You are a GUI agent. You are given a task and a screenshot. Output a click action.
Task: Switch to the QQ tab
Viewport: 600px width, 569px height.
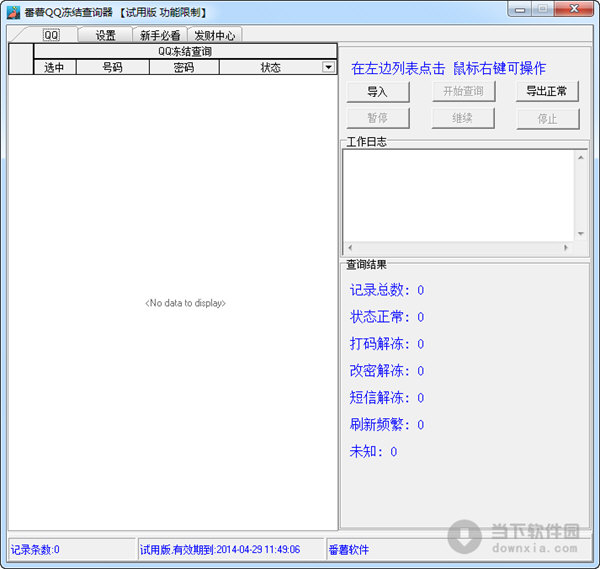pos(51,35)
